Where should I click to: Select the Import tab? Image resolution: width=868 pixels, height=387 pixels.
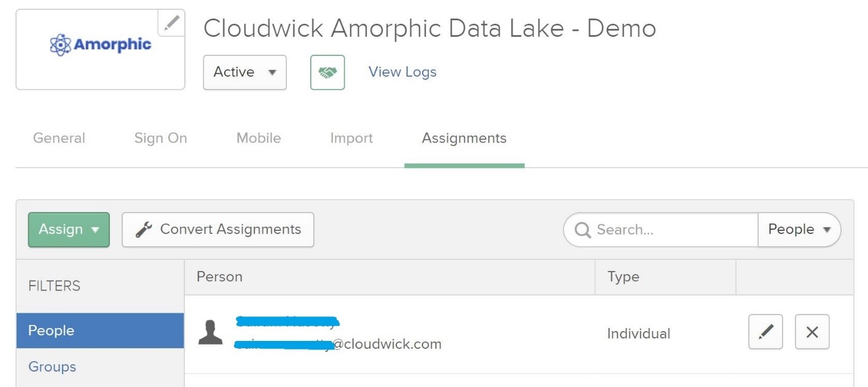pos(351,138)
